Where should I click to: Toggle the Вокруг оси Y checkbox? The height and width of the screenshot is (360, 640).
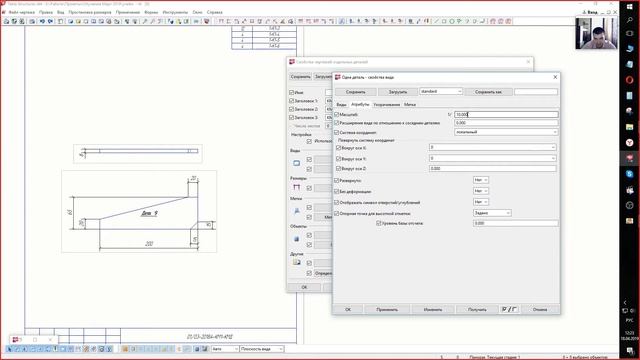coord(338,158)
